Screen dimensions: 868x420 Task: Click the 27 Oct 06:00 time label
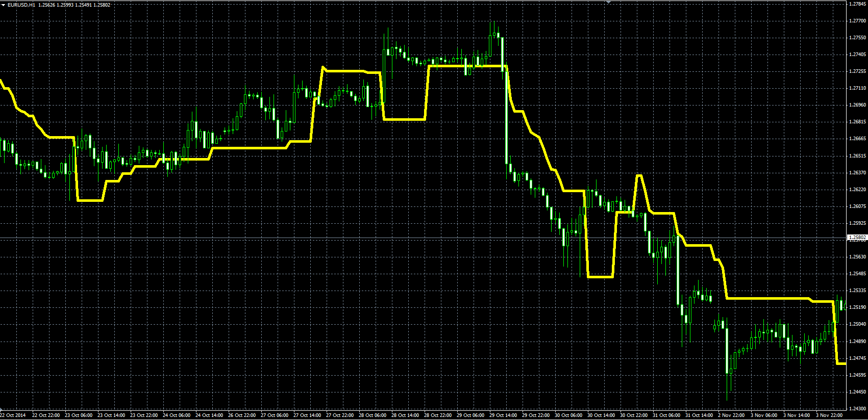click(275, 415)
